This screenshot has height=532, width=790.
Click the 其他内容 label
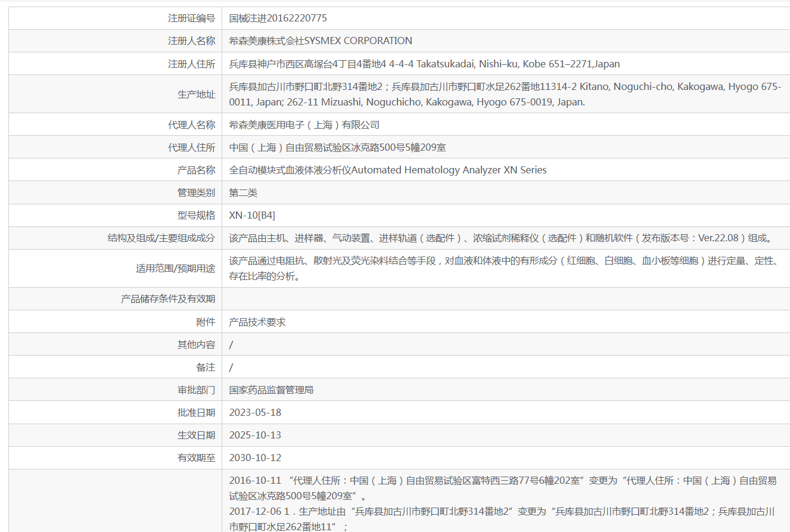[x=196, y=344]
